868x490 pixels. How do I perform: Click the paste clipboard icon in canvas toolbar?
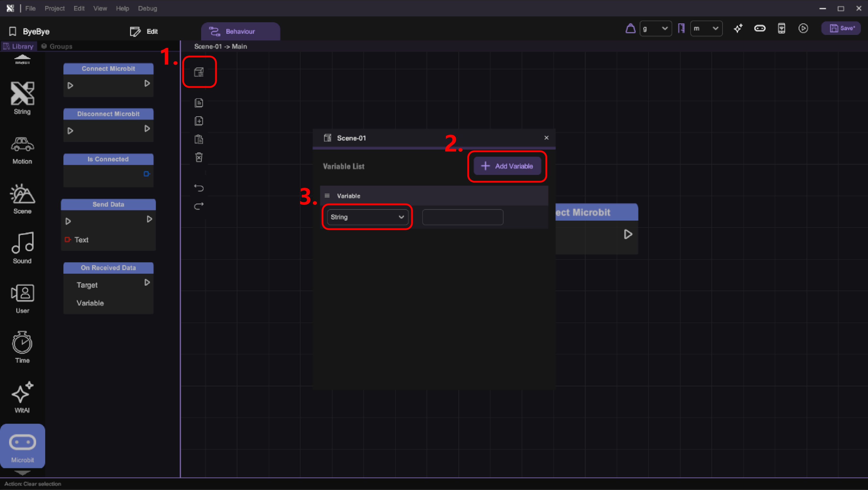click(x=199, y=139)
